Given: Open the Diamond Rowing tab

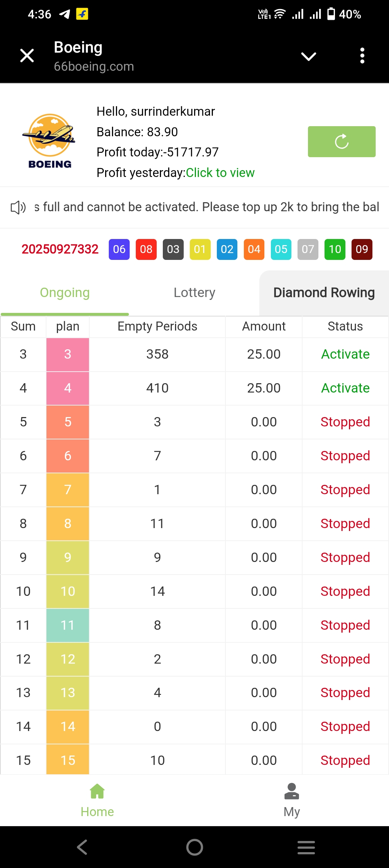Looking at the screenshot, I should [x=324, y=293].
